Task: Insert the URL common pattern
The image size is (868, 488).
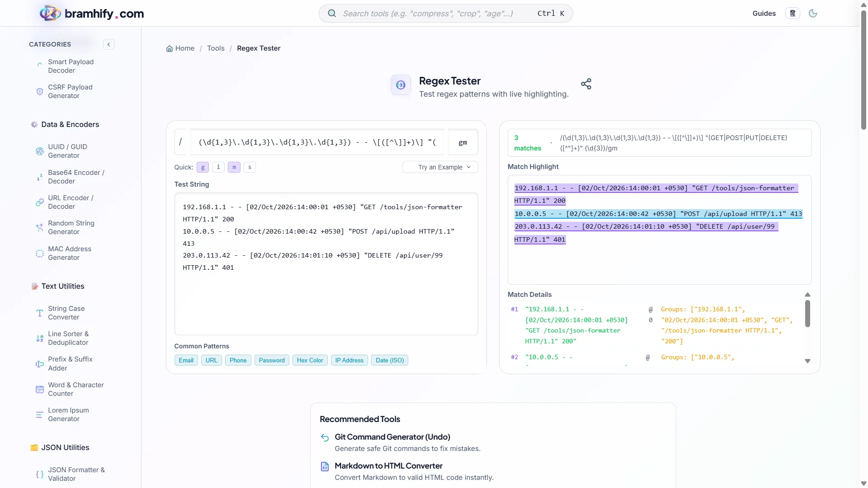Action: click(211, 360)
